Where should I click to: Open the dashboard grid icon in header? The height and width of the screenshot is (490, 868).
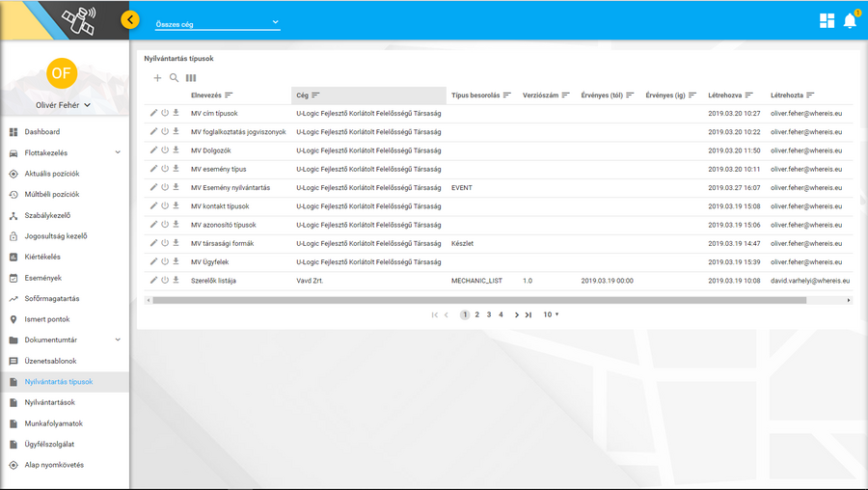tap(827, 21)
